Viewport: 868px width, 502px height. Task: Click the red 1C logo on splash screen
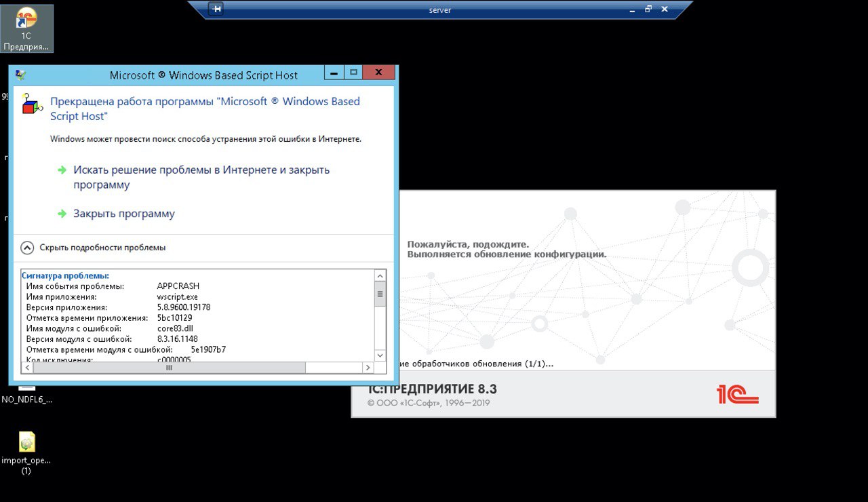pyautogui.click(x=737, y=394)
